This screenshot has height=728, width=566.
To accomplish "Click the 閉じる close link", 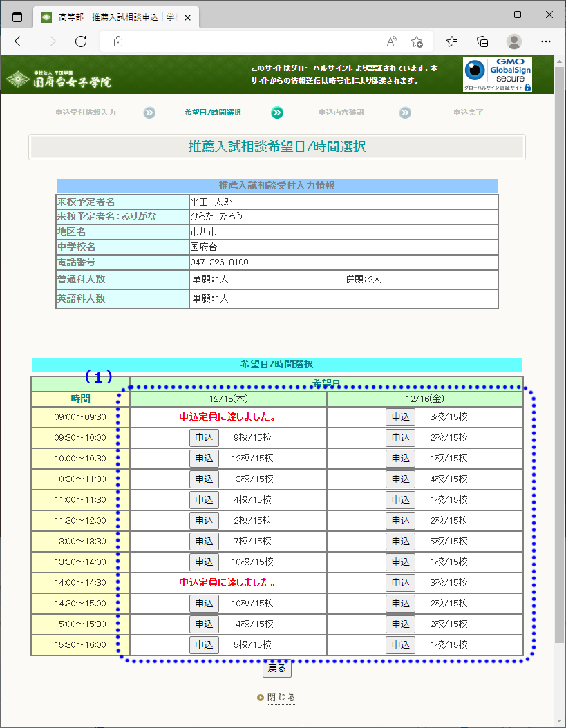I will (281, 698).
